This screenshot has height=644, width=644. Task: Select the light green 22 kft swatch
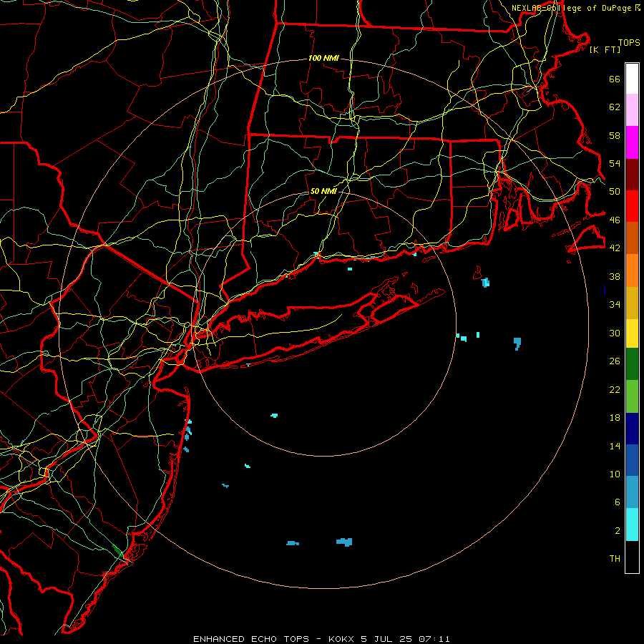(x=632, y=396)
